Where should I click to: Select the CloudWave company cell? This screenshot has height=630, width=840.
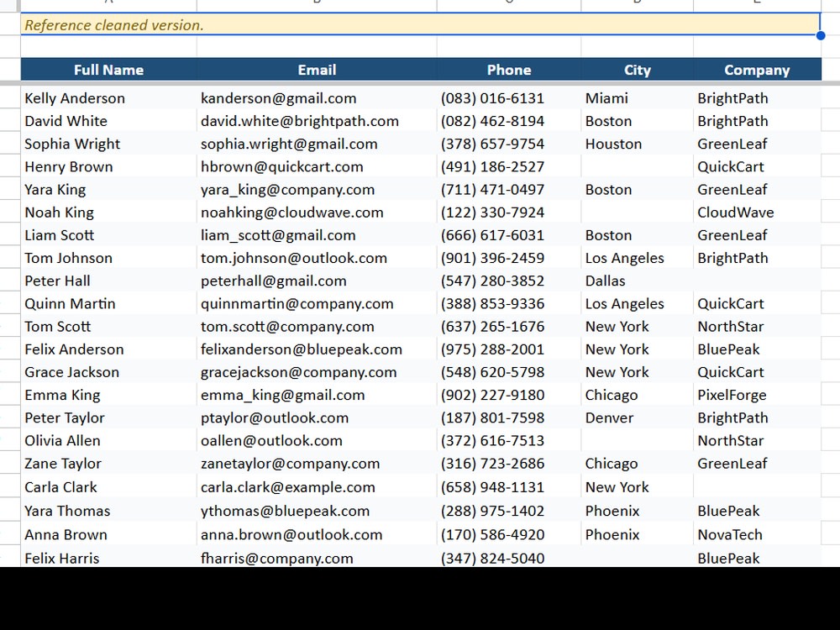tap(757, 213)
